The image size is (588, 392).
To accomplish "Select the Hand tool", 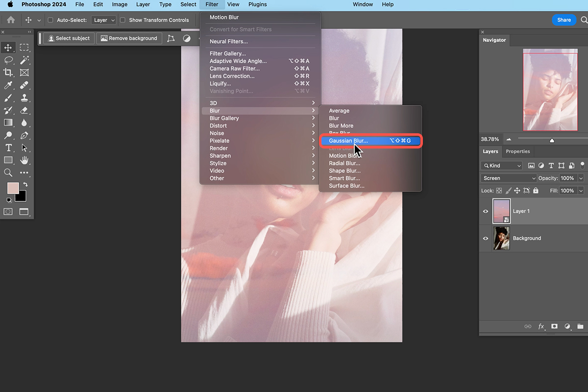I will [24, 160].
